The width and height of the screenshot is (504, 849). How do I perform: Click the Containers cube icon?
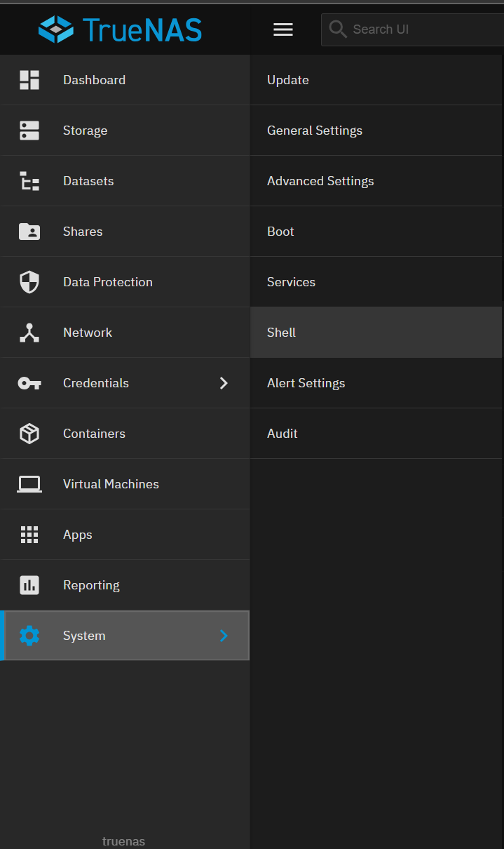click(x=29, y=434)
